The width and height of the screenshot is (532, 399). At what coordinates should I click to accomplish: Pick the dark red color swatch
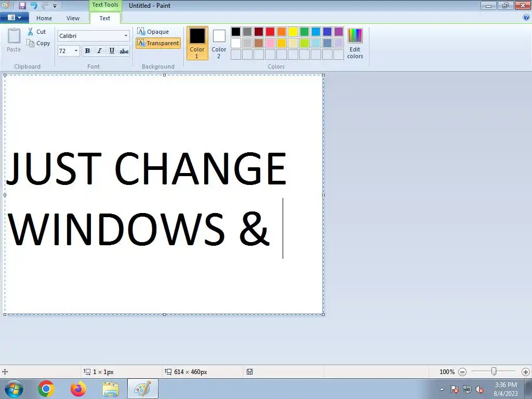[259, 32]
